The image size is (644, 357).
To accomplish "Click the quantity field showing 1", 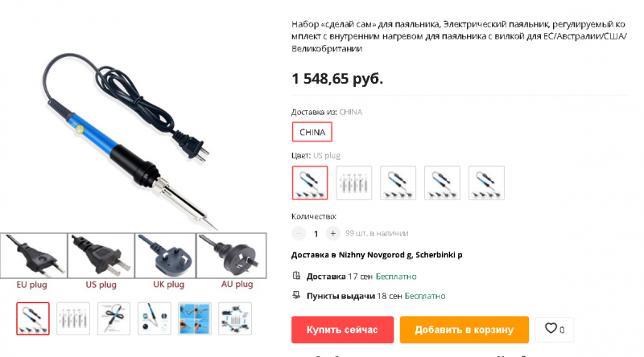I will pos(316,234).
